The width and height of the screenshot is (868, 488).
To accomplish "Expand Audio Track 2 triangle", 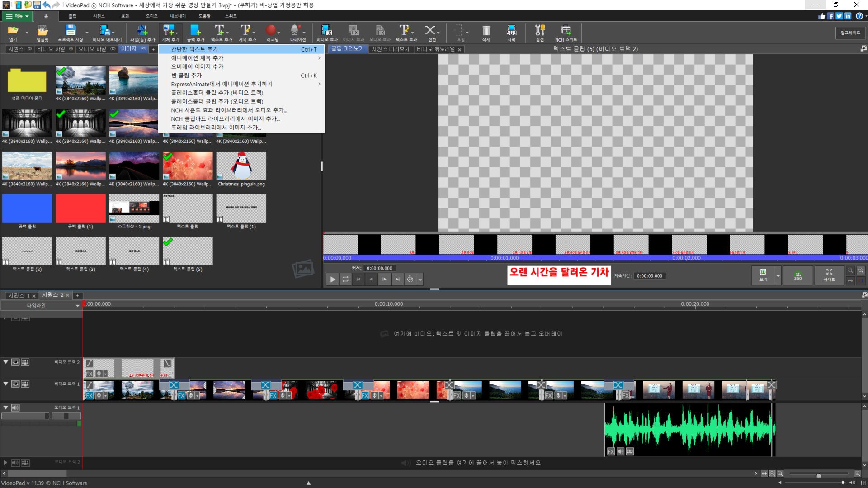I will (x=6, y=463).
